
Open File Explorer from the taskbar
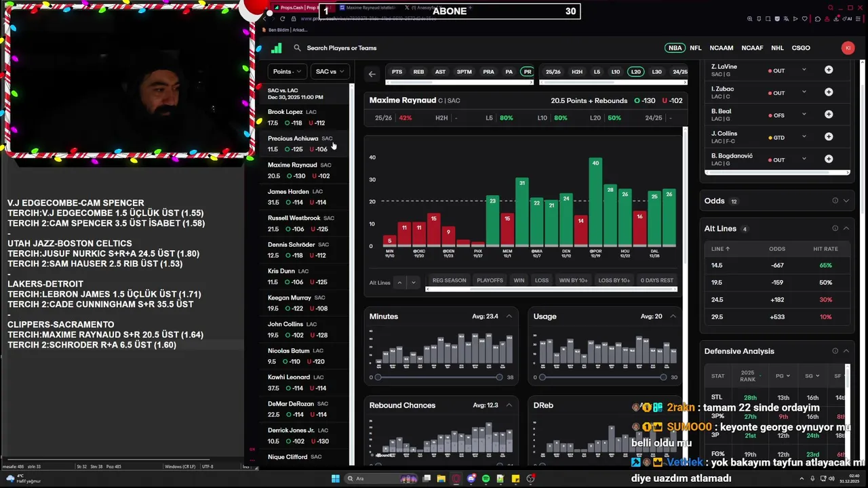tap(441, 479)
